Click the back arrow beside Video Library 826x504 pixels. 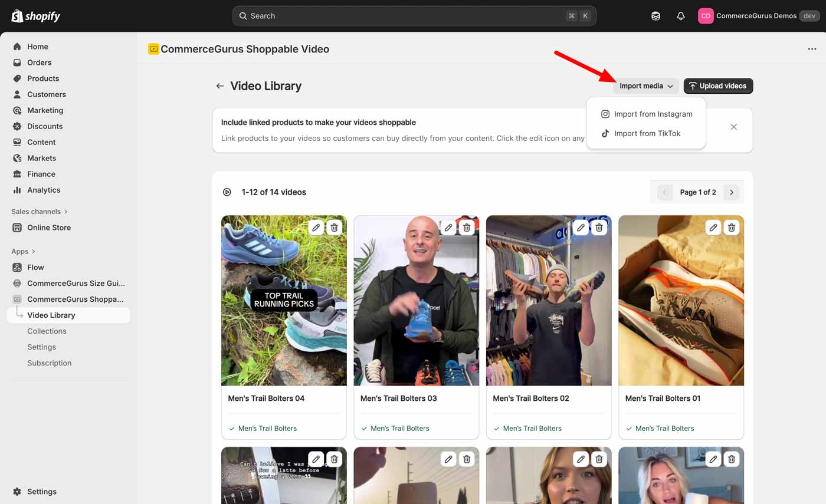click(x=220, y=86)
